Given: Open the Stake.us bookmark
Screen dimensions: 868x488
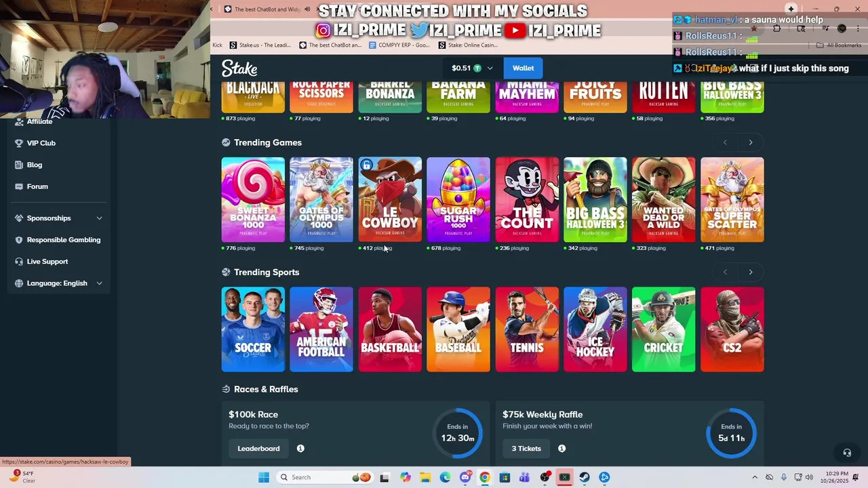Looking at the screenshot, I should coord(260,45).
